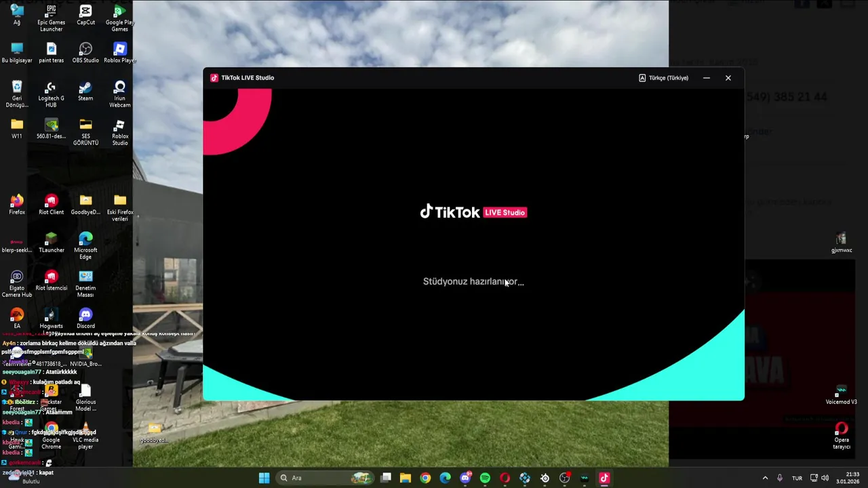Open OBS Studio desktop shortcut
Viewport: 868px width, 488px height.
85,53
